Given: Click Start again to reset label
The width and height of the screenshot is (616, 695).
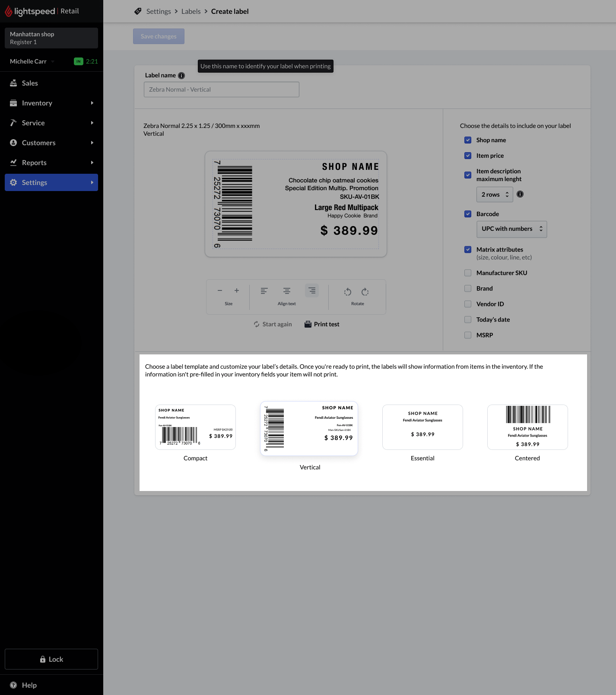Looking at the screenshot, I should coord(273,324).
